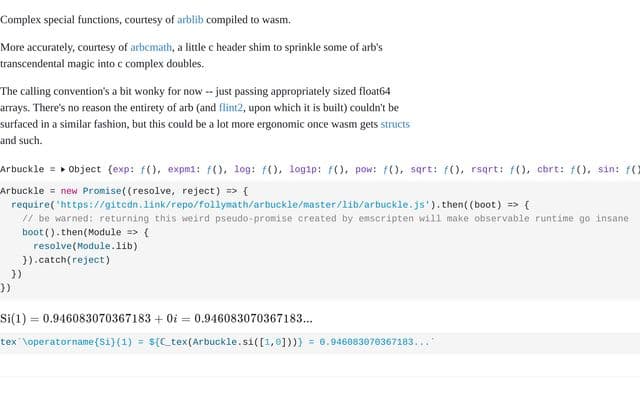The height and width of the screenshot is (400, 640).
Task: Click inside the Arbuckle Promise code cell
Action: tap(320, 240)
